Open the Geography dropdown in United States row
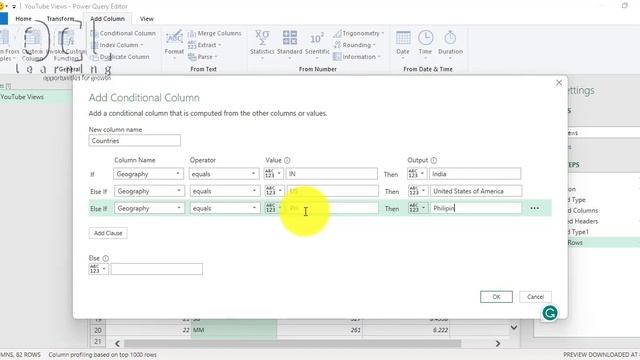The height and width of the screenshot is (360, 640). click(149, 191)
